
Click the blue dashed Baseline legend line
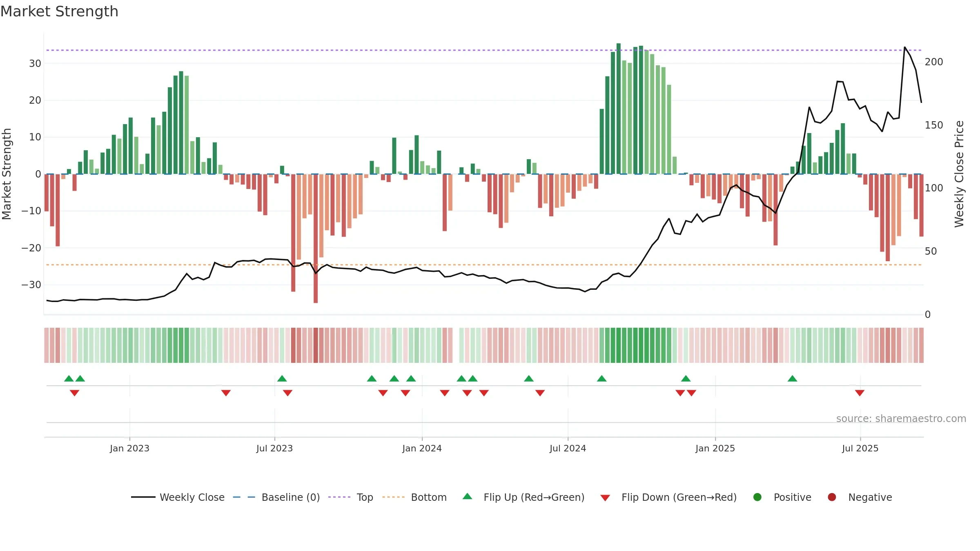tap(244, 497)
